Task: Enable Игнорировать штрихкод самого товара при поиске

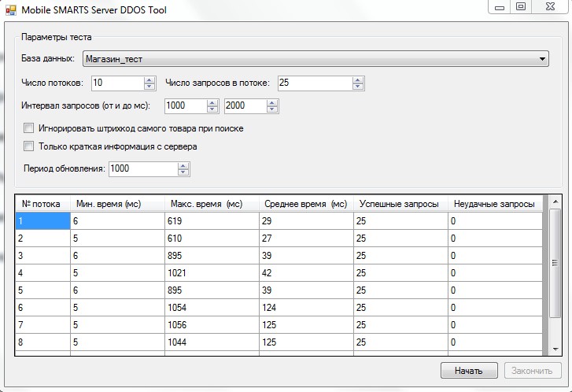Action: (28, 128)
